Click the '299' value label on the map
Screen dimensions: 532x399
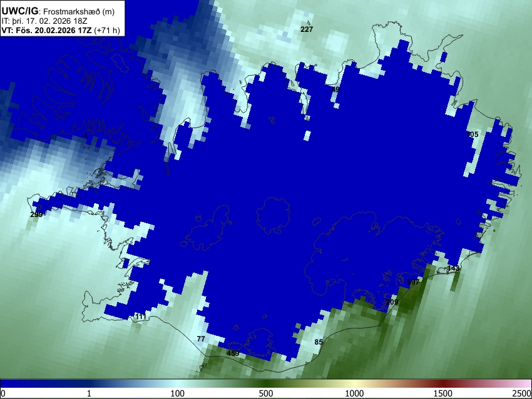pos(36,215)
